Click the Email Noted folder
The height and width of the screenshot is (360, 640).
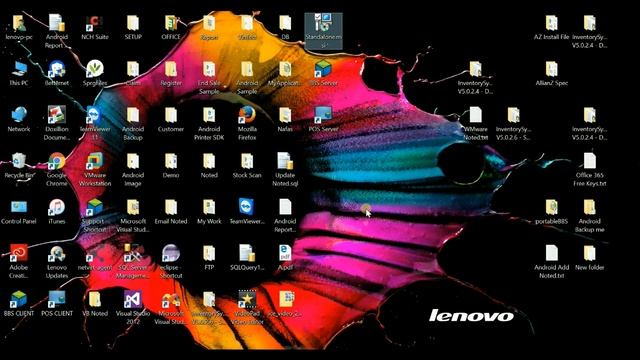click(171, 208)
